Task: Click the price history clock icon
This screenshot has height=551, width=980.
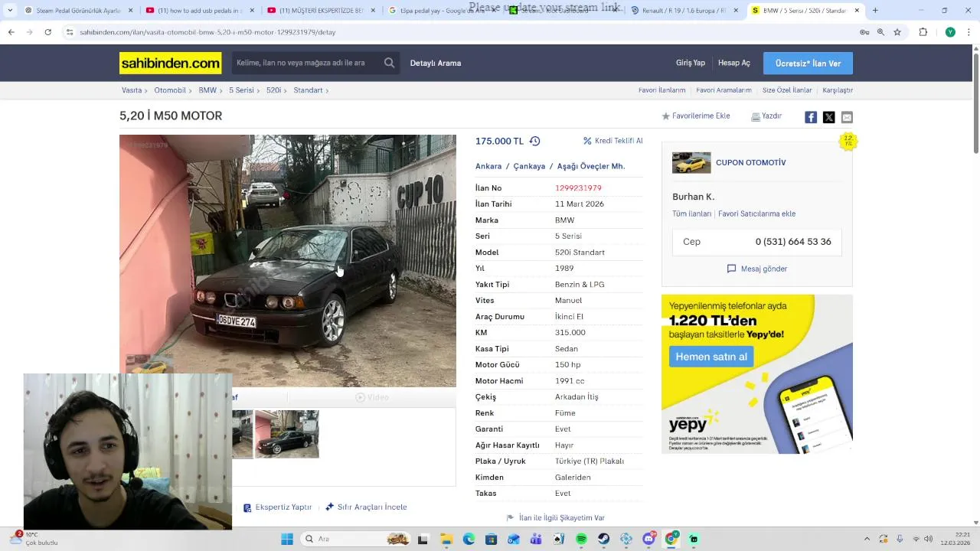Action: tap(534, 141)
